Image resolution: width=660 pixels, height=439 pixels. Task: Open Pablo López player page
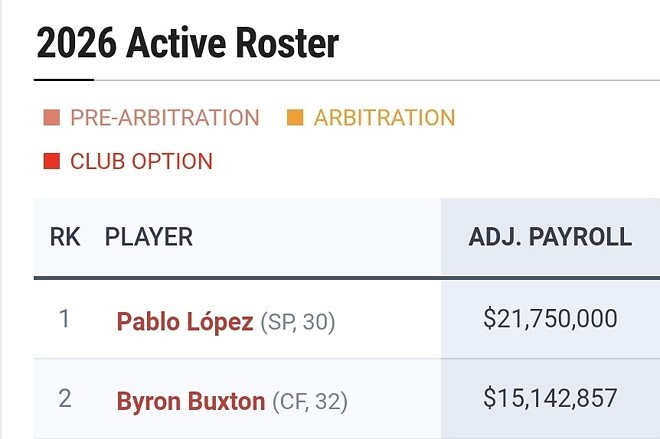coord(185,321)
